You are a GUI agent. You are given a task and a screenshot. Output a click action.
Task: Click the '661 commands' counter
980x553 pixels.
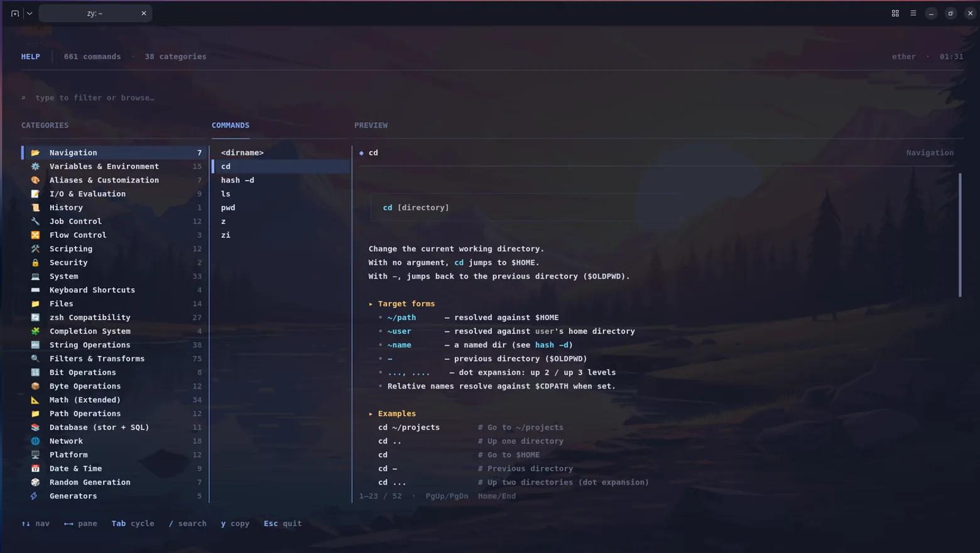click(x=92, y=56)
